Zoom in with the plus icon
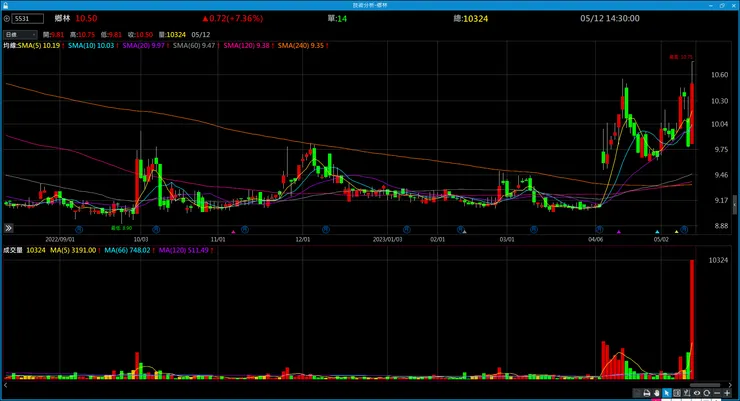This screenshot has height=401, width=740. (727, 393)
